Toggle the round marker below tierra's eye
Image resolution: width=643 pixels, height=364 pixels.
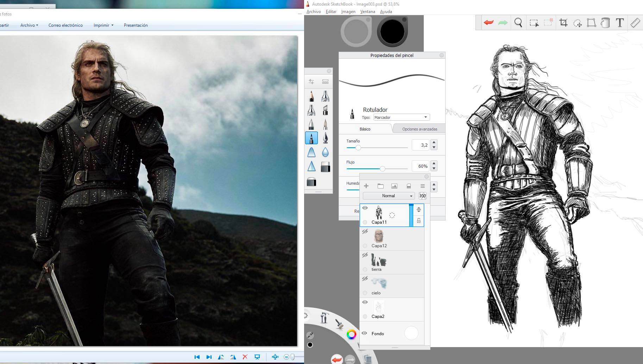pyautogui.click(x=365, y=269)
